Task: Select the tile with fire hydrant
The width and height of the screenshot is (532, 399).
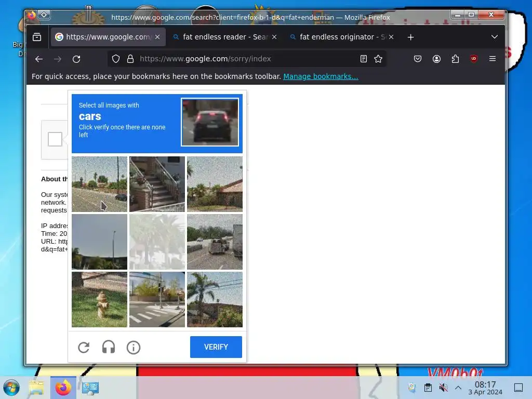Action: pos(99,300)
